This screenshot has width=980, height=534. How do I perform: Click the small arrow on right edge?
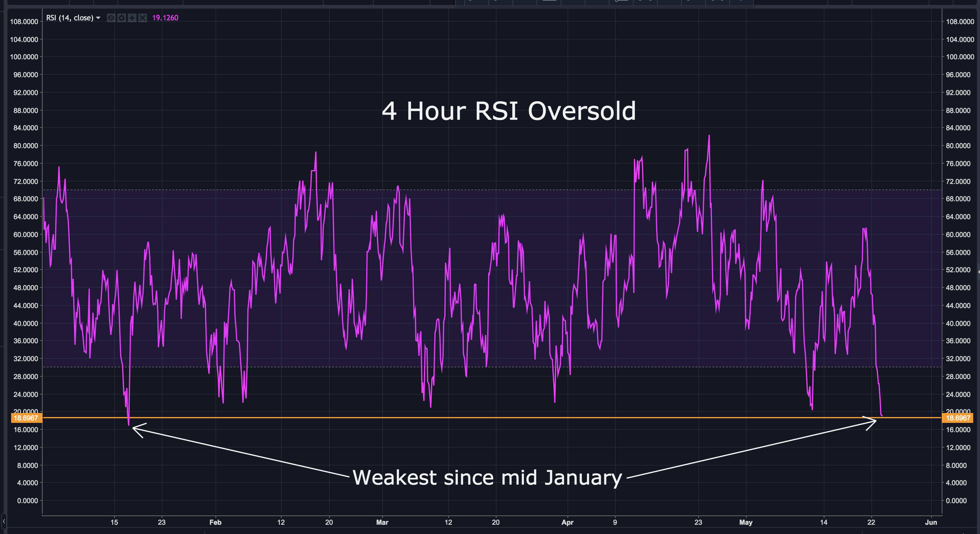(x=978, y=272)
